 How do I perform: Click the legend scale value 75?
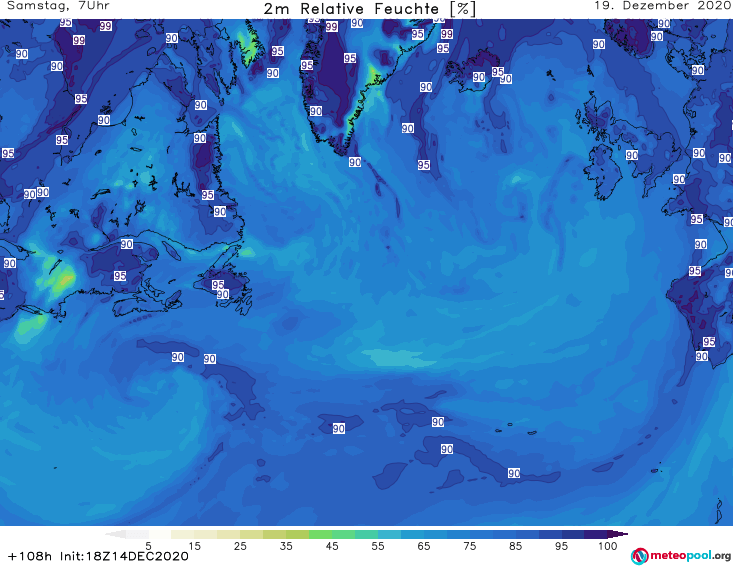[469, 546]
